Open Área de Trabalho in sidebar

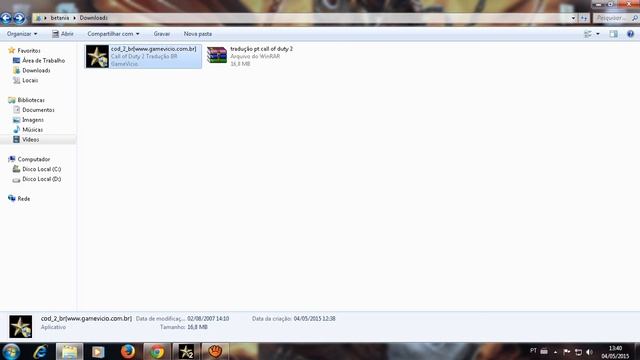(43, 60)
